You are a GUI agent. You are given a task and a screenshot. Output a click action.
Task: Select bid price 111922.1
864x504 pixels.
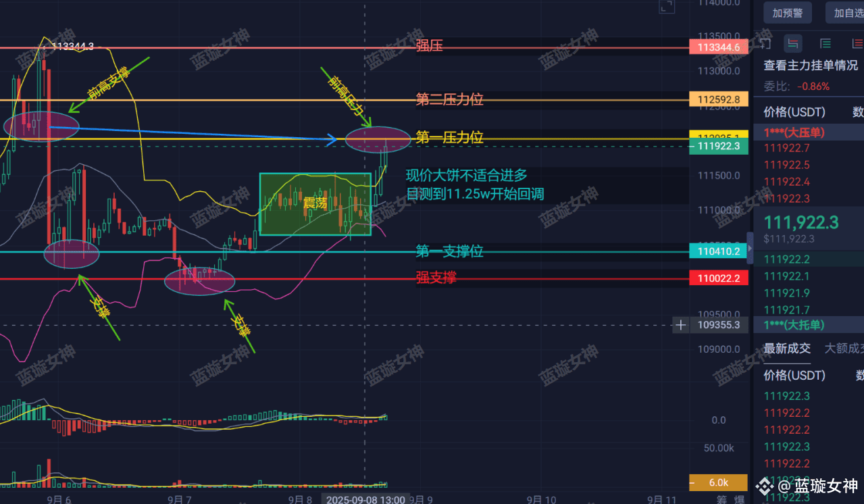click(786, 276)
